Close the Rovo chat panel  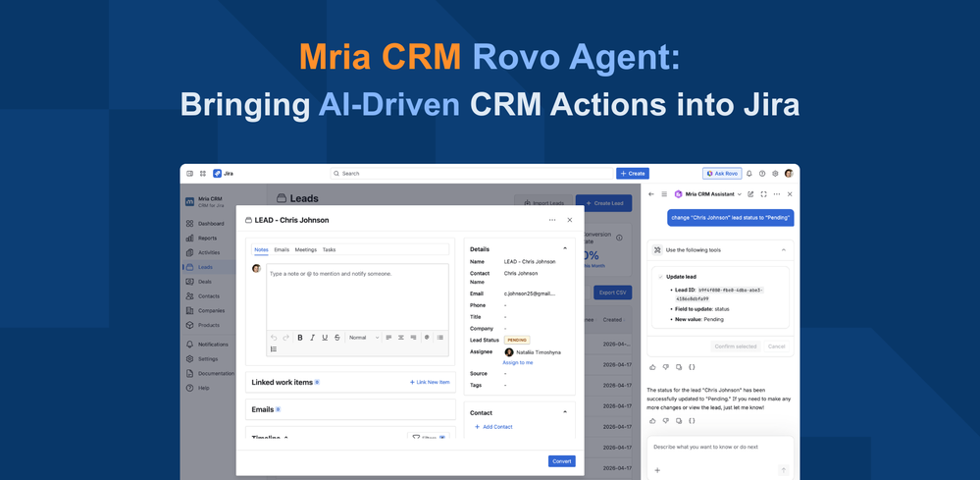pyautogui.click(x=790, y=194)
